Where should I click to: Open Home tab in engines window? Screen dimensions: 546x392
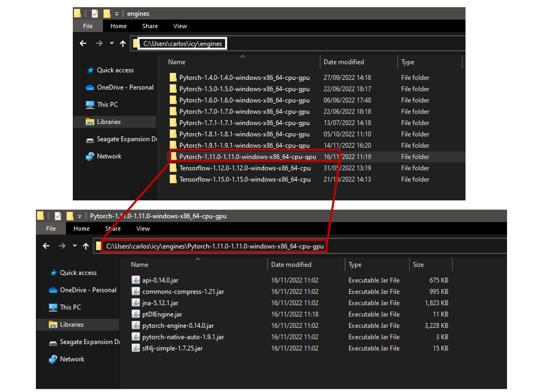coord(118,26)
